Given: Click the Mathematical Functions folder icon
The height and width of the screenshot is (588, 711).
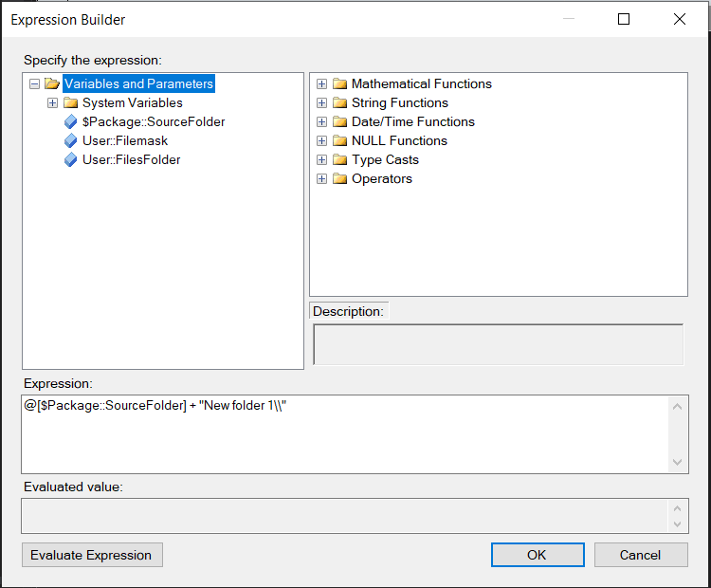Looking at the screenshot, I should click(339, 84).
